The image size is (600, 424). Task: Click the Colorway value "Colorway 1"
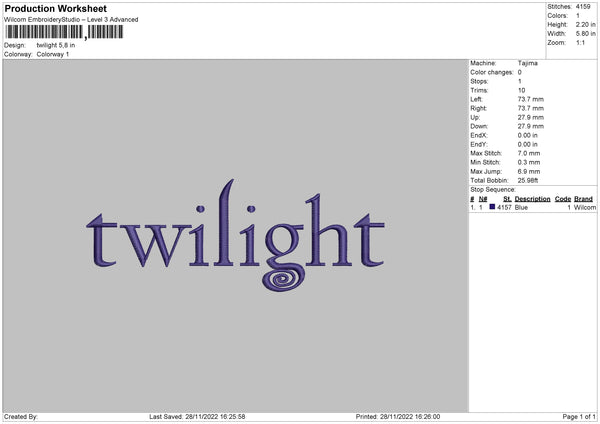point(53,54)
